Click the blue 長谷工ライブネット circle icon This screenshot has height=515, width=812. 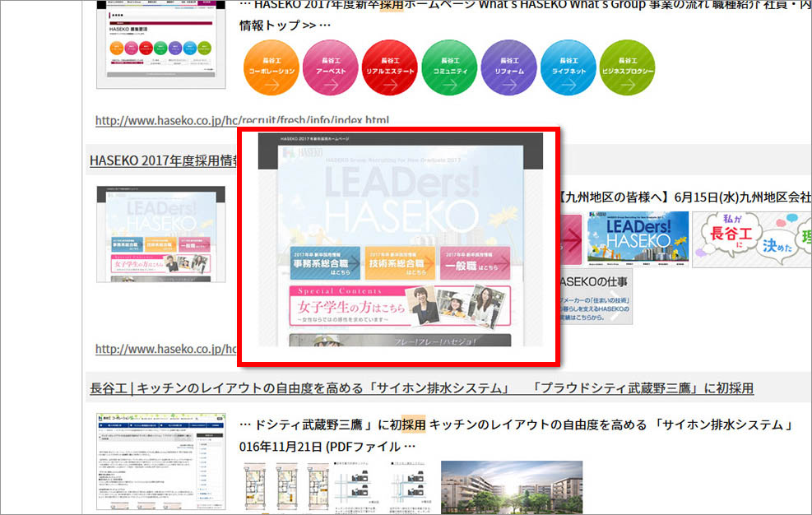pyautogui.click(x=568, y=68)
